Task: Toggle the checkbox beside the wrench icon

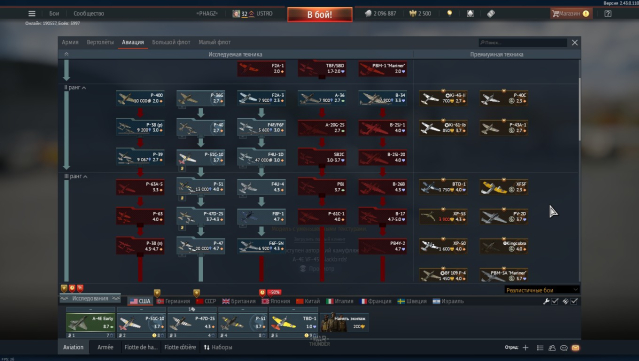Action: coord(555,301)
